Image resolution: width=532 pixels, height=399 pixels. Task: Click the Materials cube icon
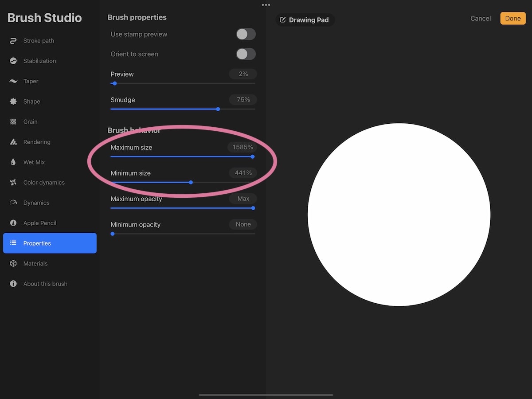[x=13, y=264]
